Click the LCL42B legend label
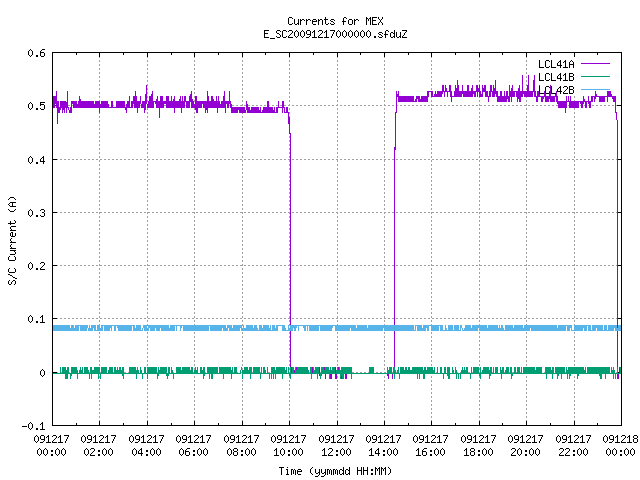 coord(556,90)
